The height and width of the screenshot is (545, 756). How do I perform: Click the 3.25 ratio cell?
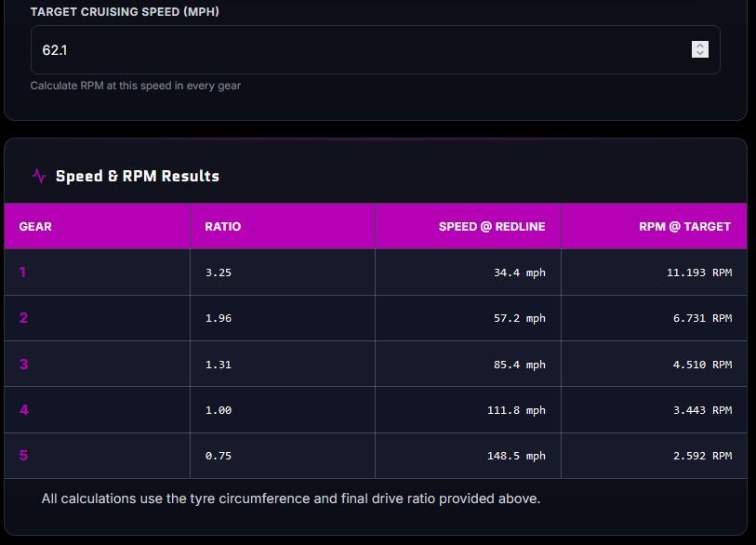pos(219,272)
